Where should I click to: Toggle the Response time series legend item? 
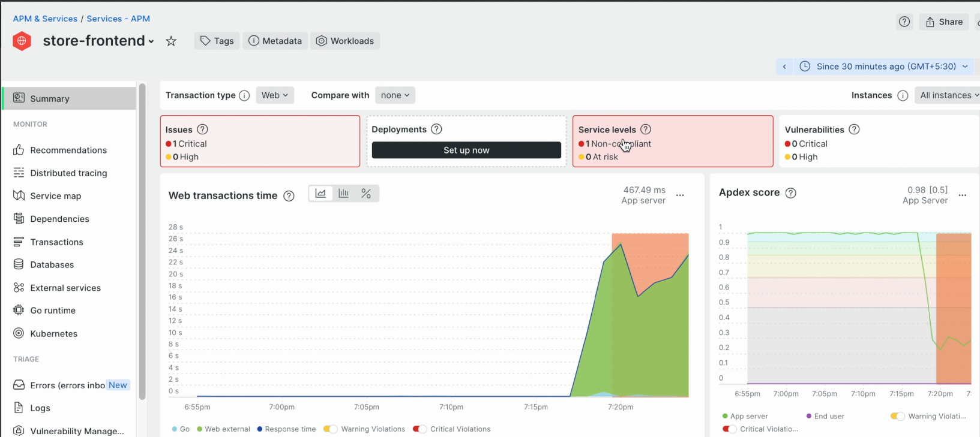pos(286,429)
